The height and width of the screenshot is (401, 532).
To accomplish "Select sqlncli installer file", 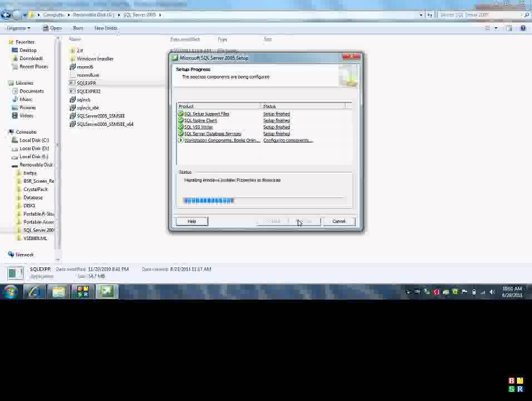I will (83, 100).
